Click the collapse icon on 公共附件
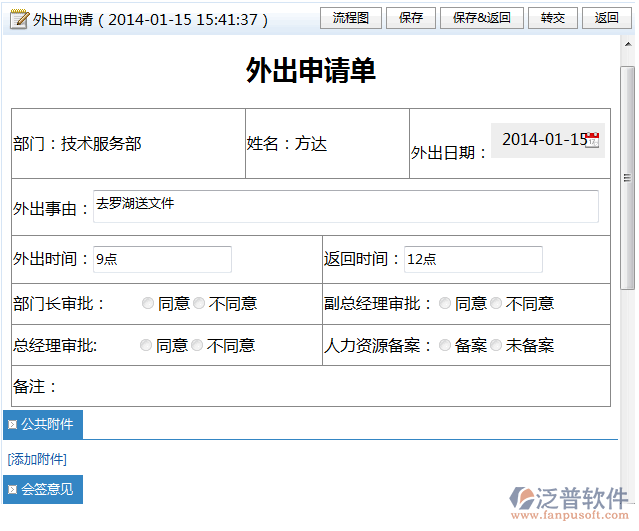The width and height of the screenshot is (639, 531). (12, 425)
